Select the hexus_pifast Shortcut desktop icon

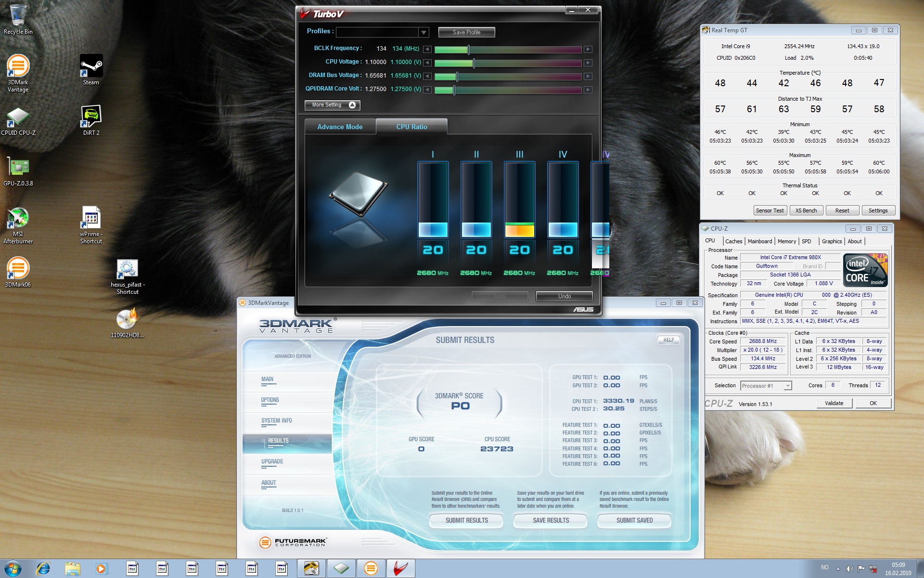coord(128,277)
